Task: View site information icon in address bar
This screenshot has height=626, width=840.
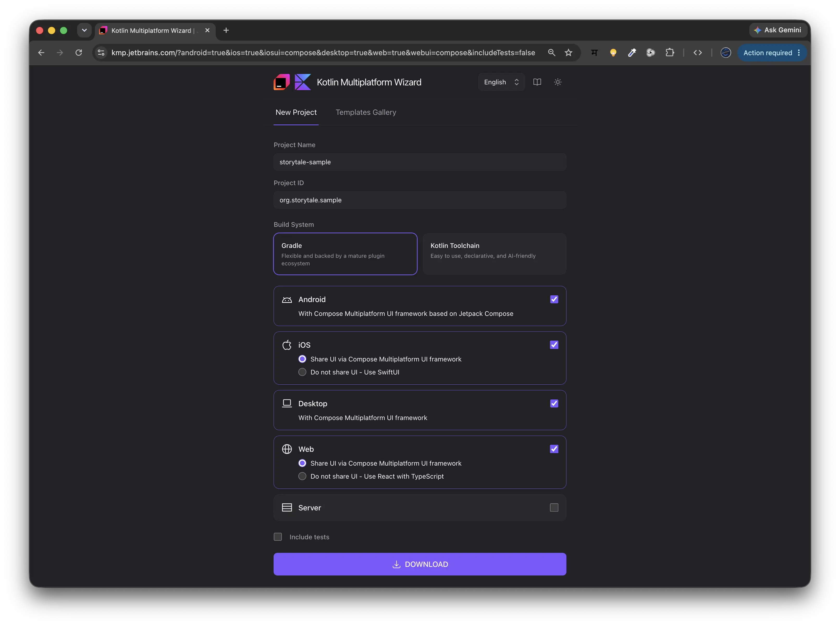Action: (101, 53)
